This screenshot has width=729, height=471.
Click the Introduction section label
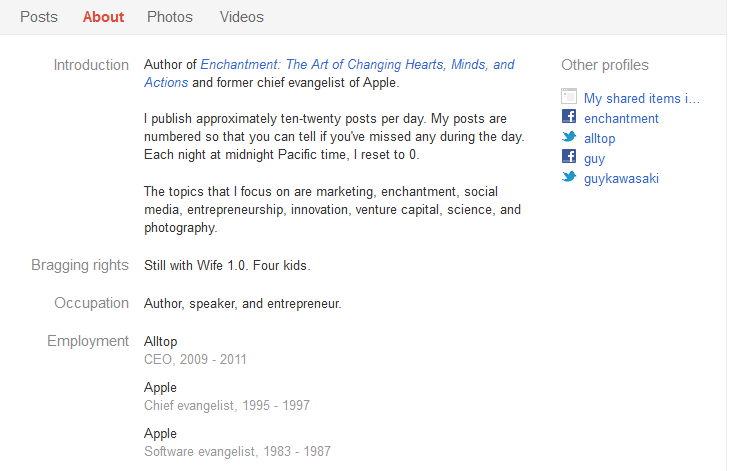[x=91, y=65]
